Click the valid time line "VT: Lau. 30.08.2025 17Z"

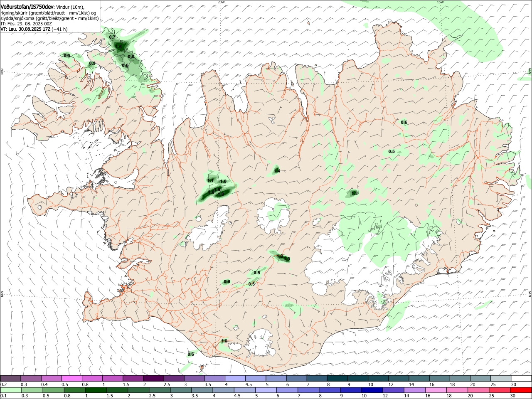(x=26, y=29)
